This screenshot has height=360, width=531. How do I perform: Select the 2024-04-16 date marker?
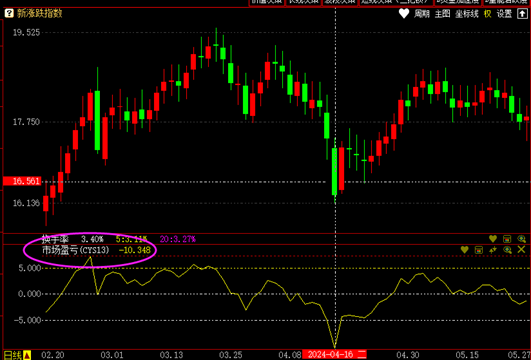(334, 355)
